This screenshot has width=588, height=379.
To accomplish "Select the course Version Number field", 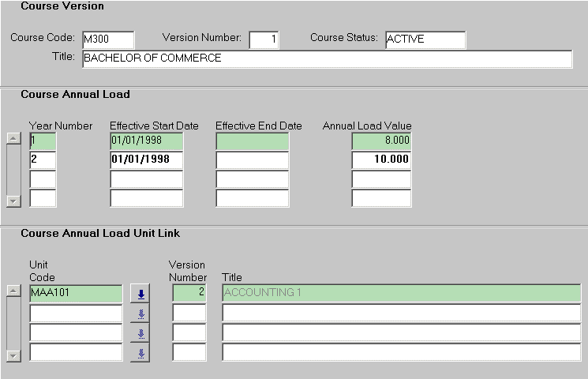I will tap(264, 40).
